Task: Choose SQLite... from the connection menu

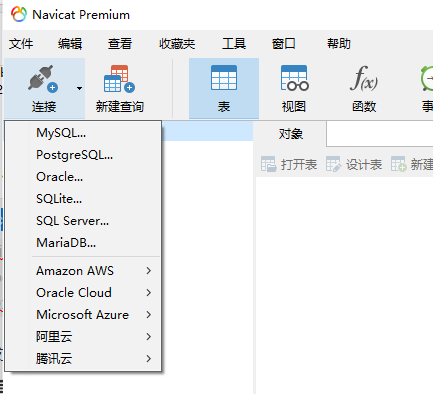Action: 83,199
